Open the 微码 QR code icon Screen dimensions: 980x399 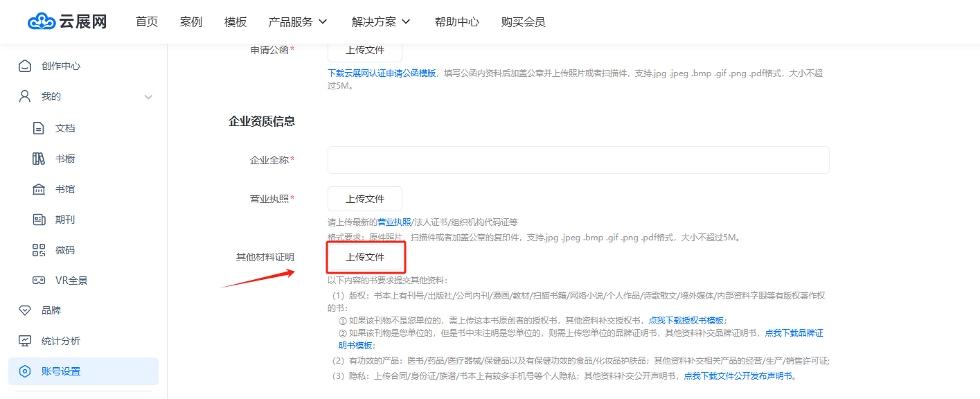pos(39,250)
